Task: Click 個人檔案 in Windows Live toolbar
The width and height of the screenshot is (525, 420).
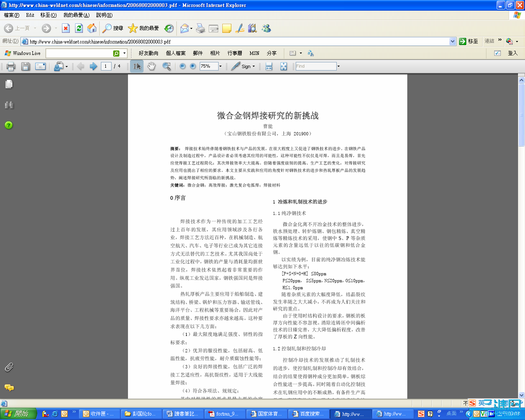Action: coord(176,53)
